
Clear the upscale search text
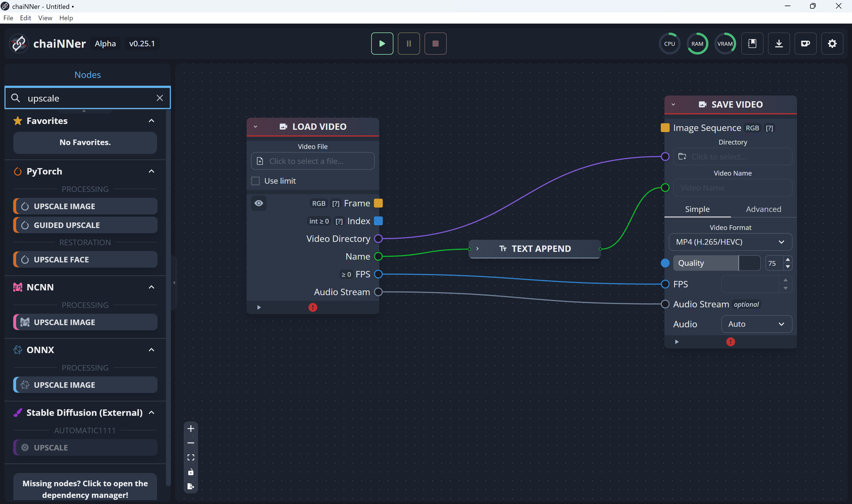(160, 98)
